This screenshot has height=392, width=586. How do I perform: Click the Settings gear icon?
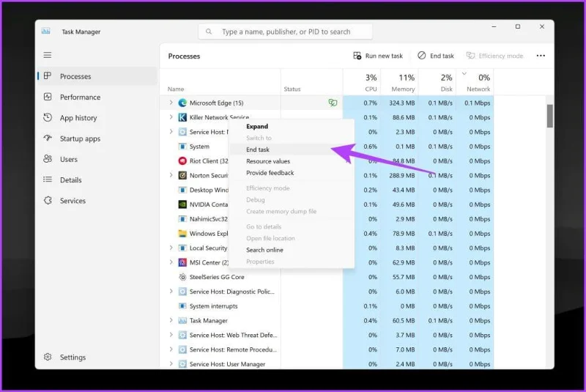pyautogui.click(x=48, y=357)
